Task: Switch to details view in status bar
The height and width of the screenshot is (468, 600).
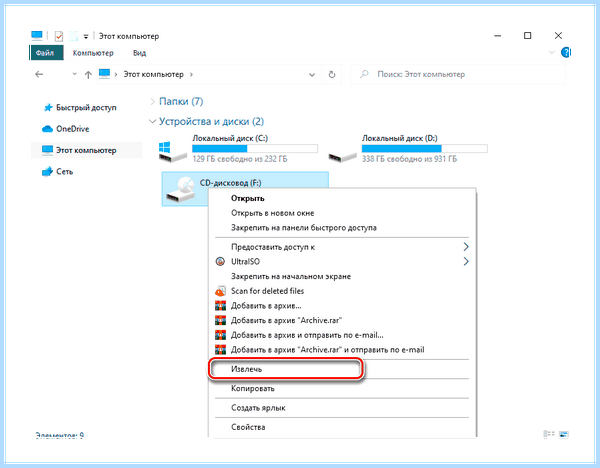Action: 549,434
